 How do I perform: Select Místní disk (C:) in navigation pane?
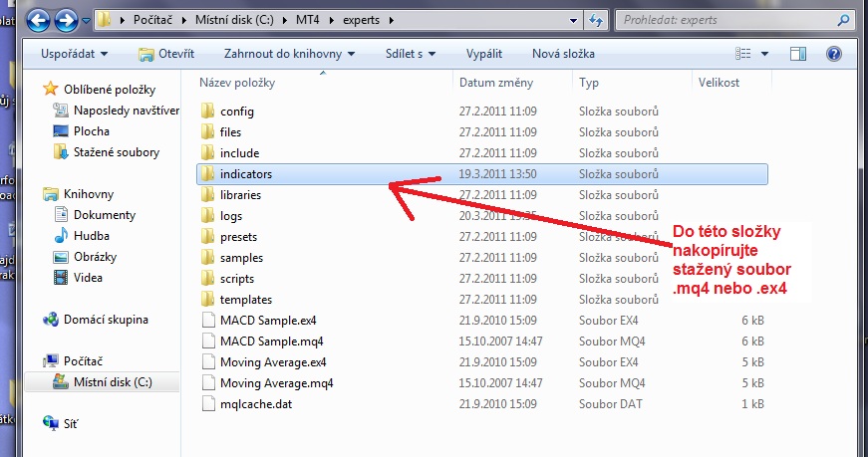(x=111, y=381)
